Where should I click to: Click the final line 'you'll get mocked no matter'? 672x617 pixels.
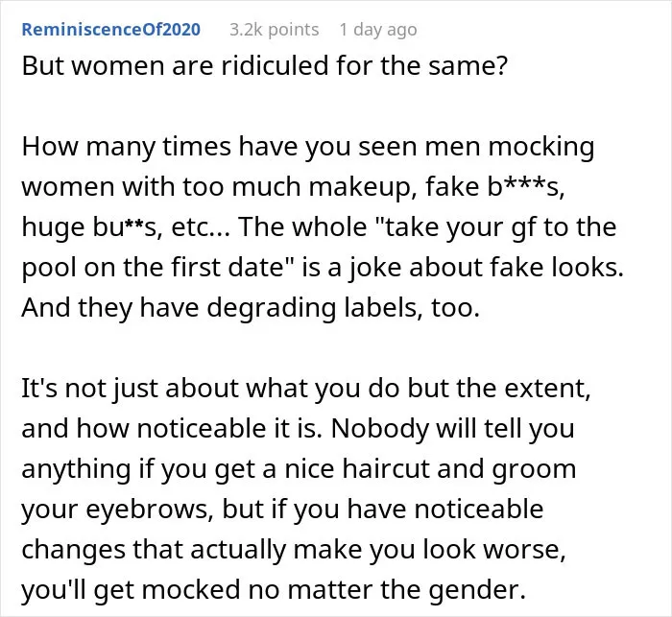(x=274, y=589)
